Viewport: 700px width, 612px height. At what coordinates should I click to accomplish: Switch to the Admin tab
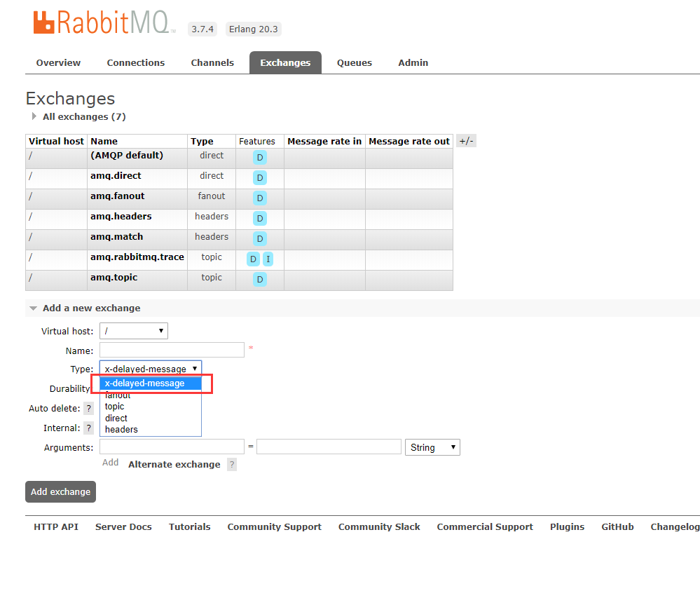coord(413,62)
